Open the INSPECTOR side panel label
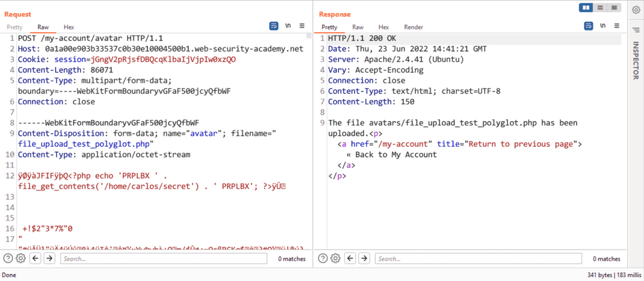 [x=636, y=61]
